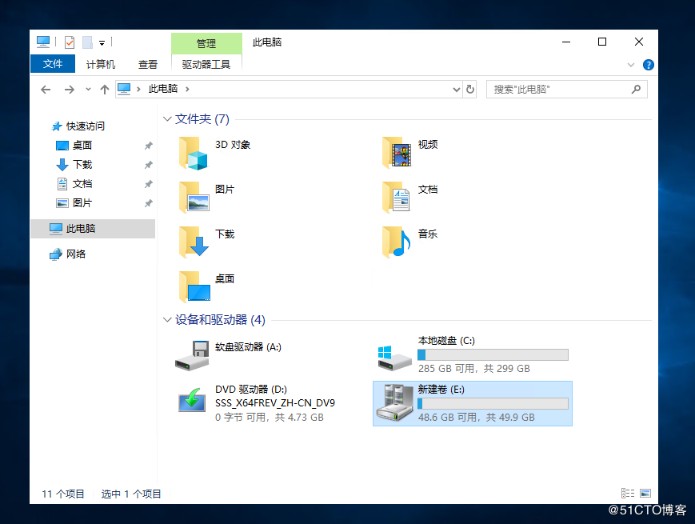
Task: Click the pin icon next to 桌面
Action: 148,145
